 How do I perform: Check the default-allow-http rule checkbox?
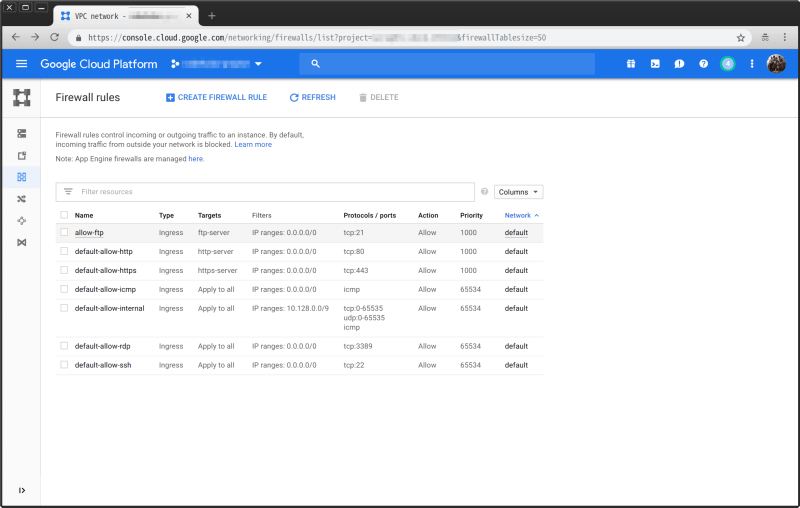64,251
